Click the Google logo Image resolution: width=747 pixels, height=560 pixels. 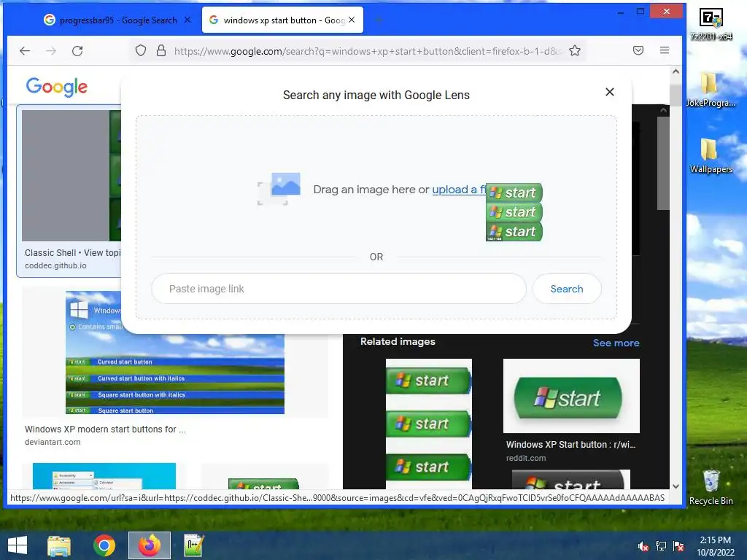(57, 87)
